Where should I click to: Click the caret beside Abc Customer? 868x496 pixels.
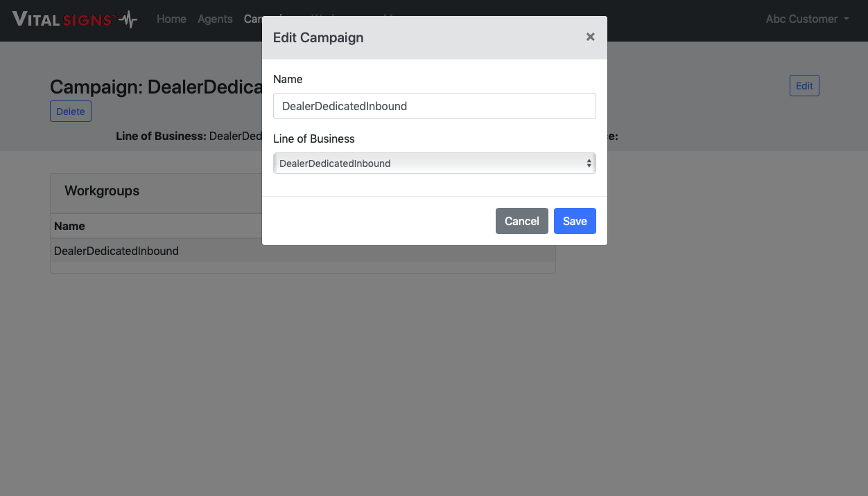click(x=847, y=19)
